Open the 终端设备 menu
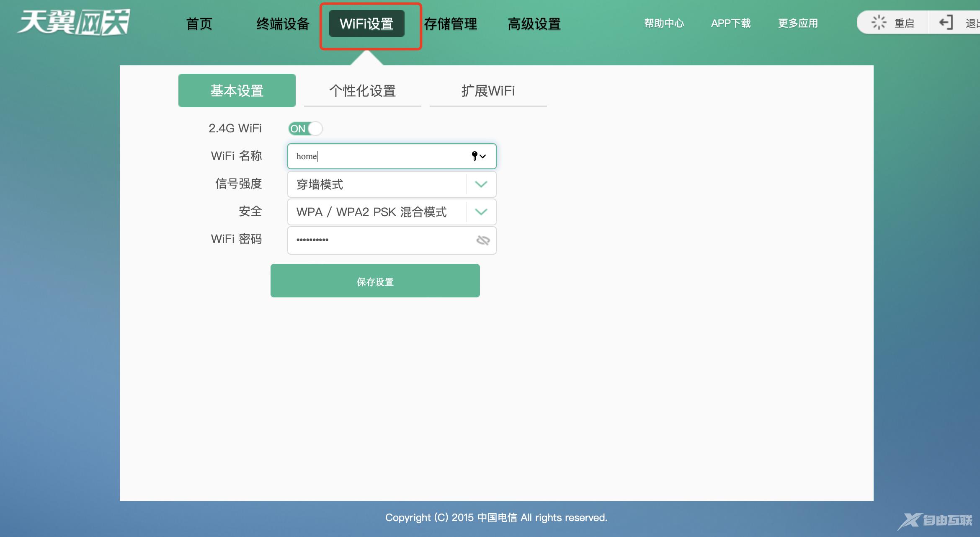The image size is (980, 537). point(283,24)
